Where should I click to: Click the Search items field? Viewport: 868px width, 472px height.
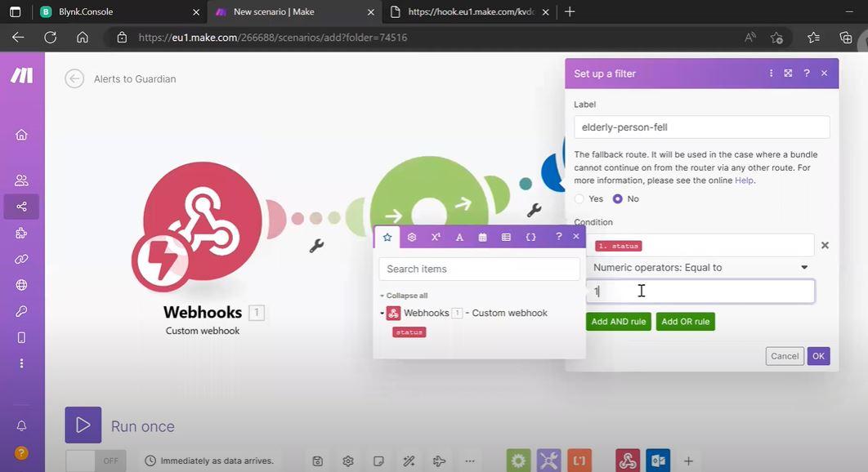click(479, 269)
